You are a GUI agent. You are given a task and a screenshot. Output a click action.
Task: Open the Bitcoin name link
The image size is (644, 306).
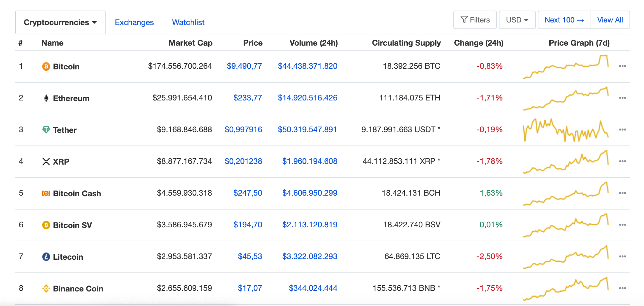click(x=66, y=67)
